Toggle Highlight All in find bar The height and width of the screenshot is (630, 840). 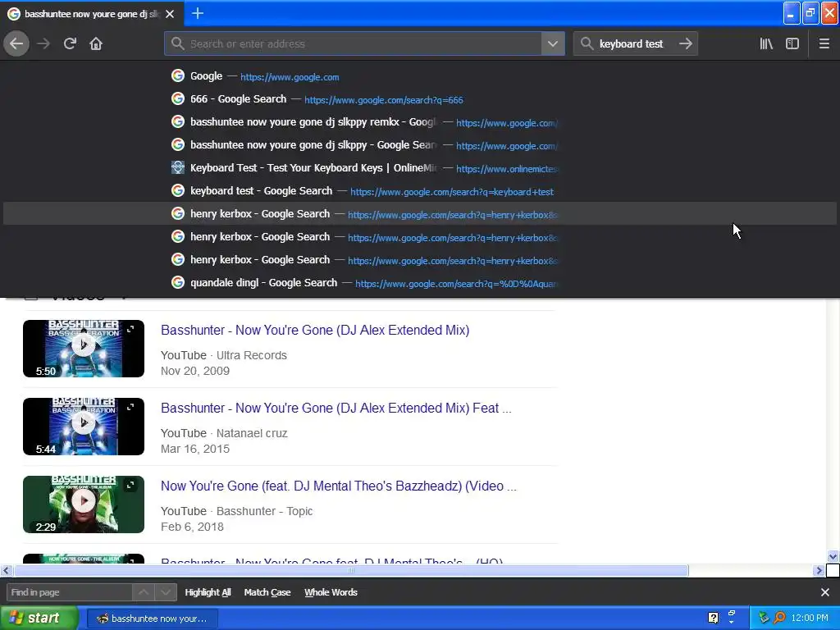(208, 592)
